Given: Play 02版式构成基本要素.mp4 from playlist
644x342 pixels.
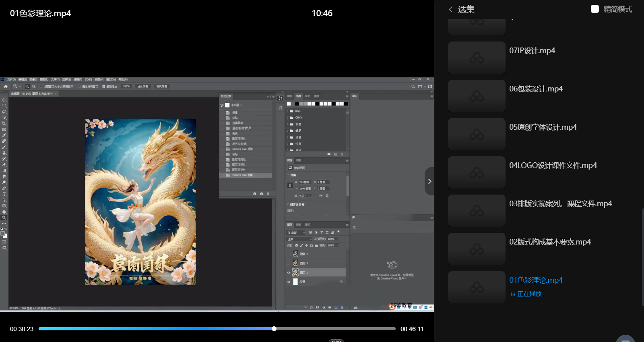Looking at the screenshot, I should [x=550, y=242].
